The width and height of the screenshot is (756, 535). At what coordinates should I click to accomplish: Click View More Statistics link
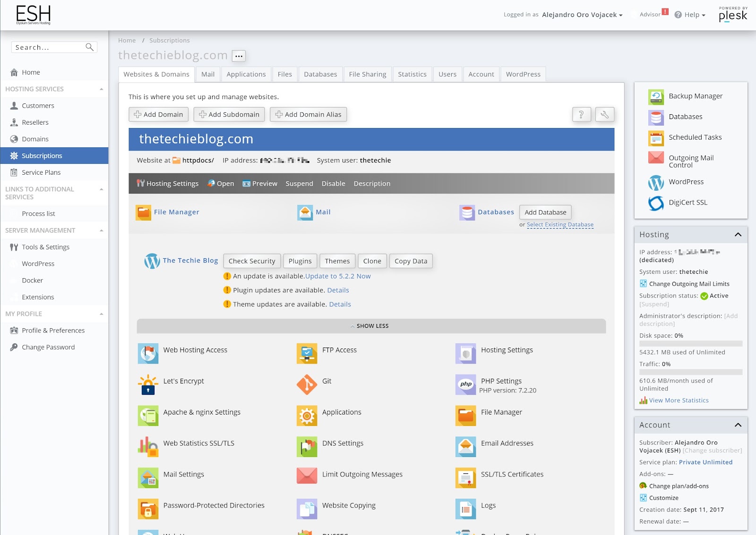tap(679, 400)
